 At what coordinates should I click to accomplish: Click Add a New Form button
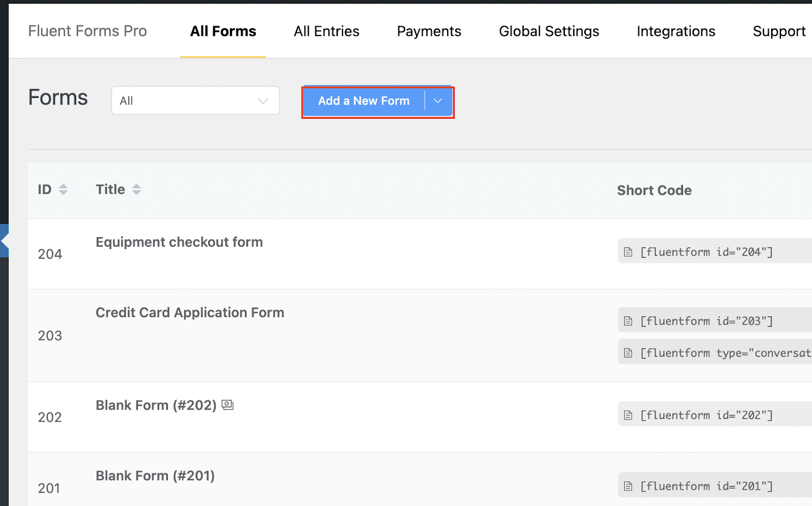[363, 101]
